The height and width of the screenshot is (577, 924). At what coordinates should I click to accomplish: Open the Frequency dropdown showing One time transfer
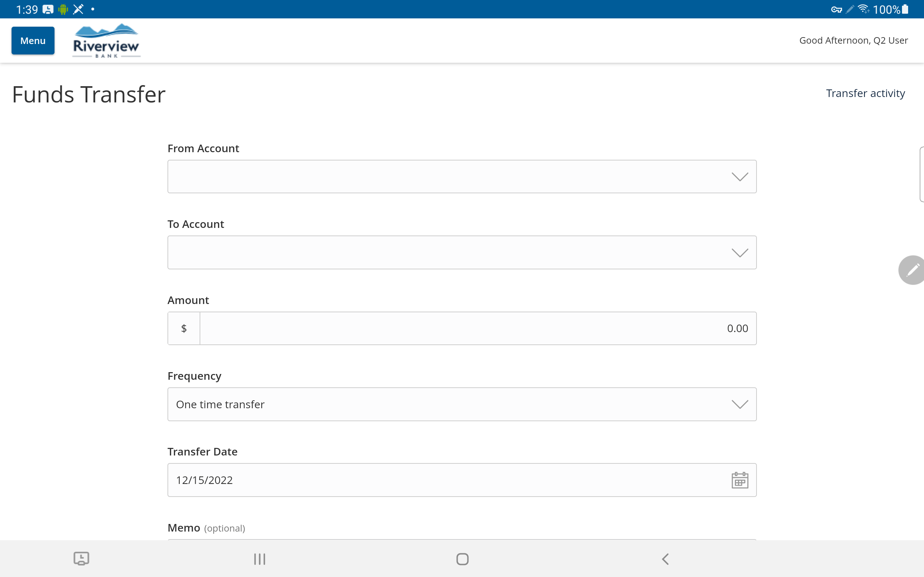pos(462,404)
